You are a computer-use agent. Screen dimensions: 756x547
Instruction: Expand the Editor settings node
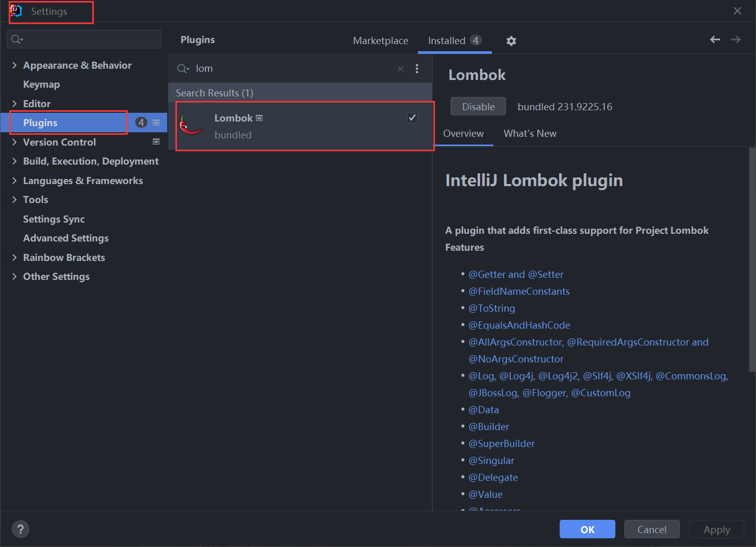pos(14,104)
